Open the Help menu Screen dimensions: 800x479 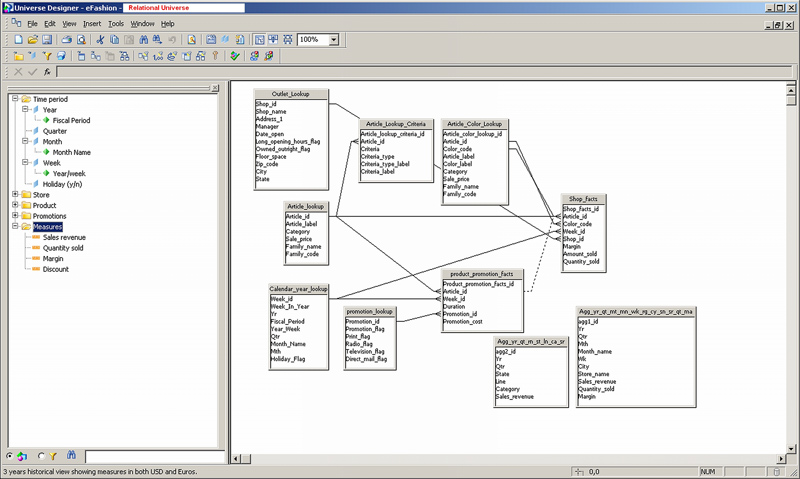pyautogui.click(x=168, y=23)
